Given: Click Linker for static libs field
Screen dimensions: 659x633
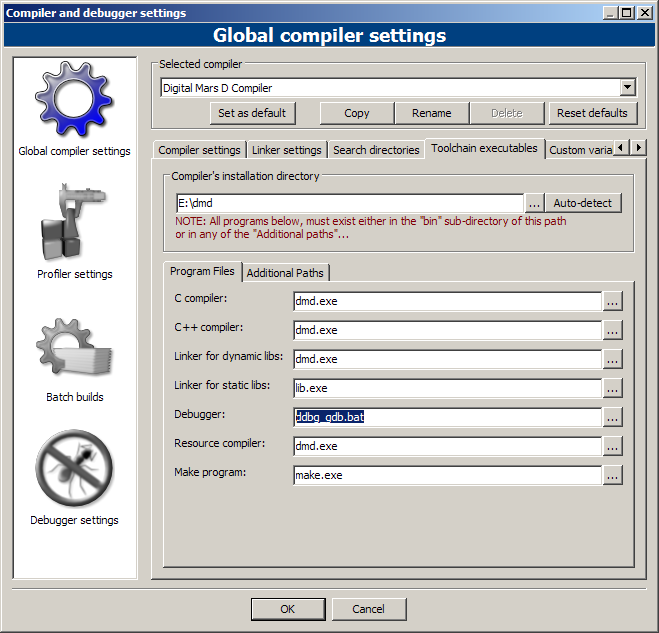Looking at the screenshot, I should [x=447, y=388].
